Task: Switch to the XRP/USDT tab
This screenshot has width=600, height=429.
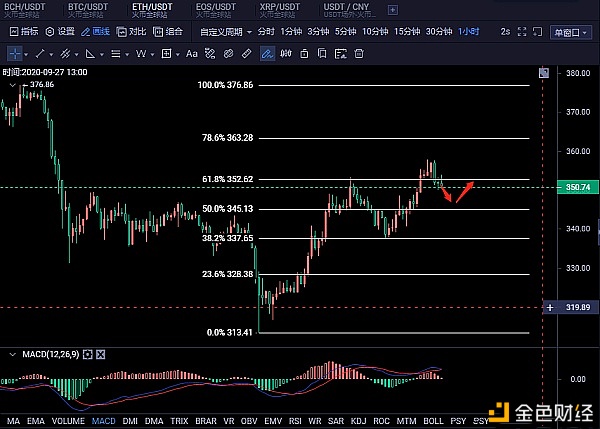Action: point(279,10)
